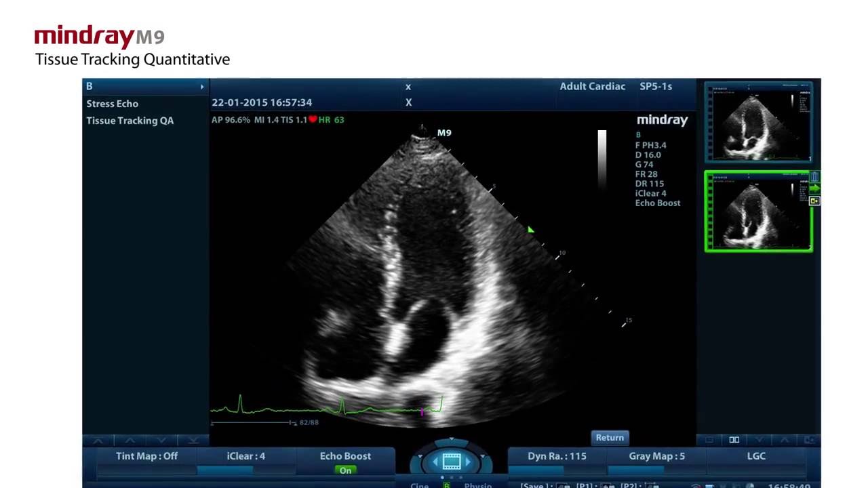Click the Adult Cardiac exam preset label
The height and width of the screenshot is (488, 868).
coord(593,86)
